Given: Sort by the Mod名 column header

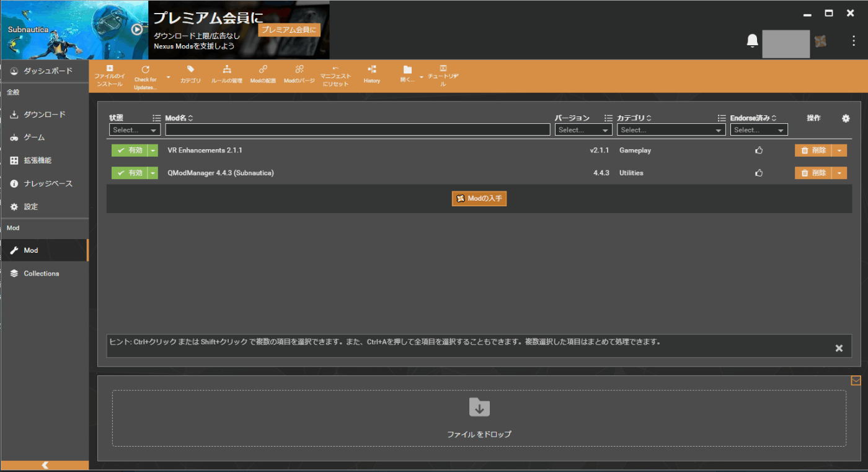Looking at the screenshot, I should (x=179, y=118).
